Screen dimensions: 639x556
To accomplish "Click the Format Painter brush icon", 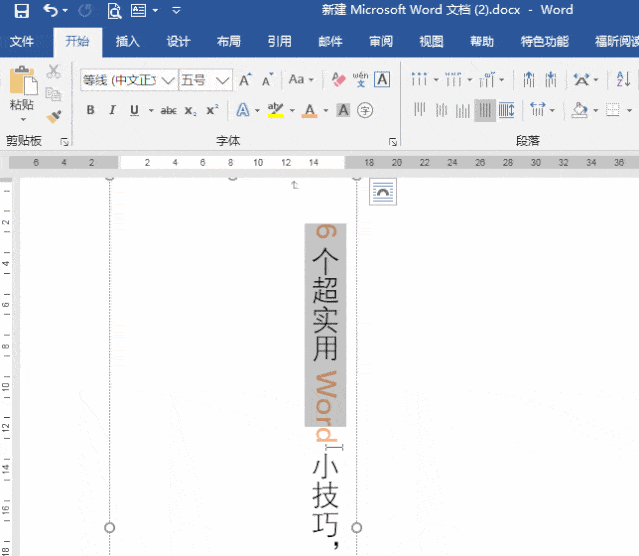I will click(x=54, y=117).
